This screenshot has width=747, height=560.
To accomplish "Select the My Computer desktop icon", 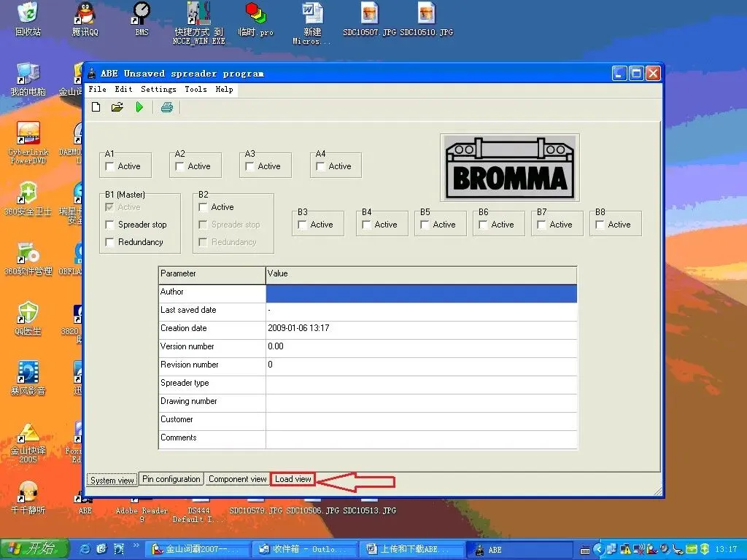I will coord(28,79).
